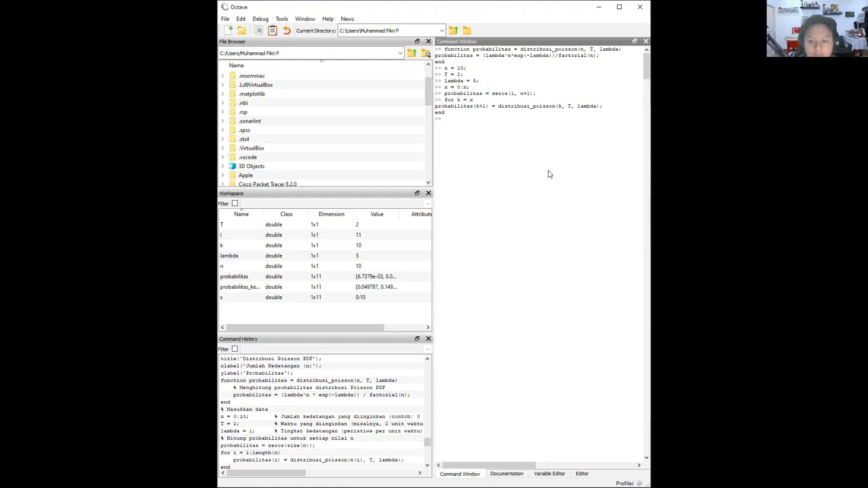Undock the File Browser panel
This screenshot has width=868, height=488.
417,41
